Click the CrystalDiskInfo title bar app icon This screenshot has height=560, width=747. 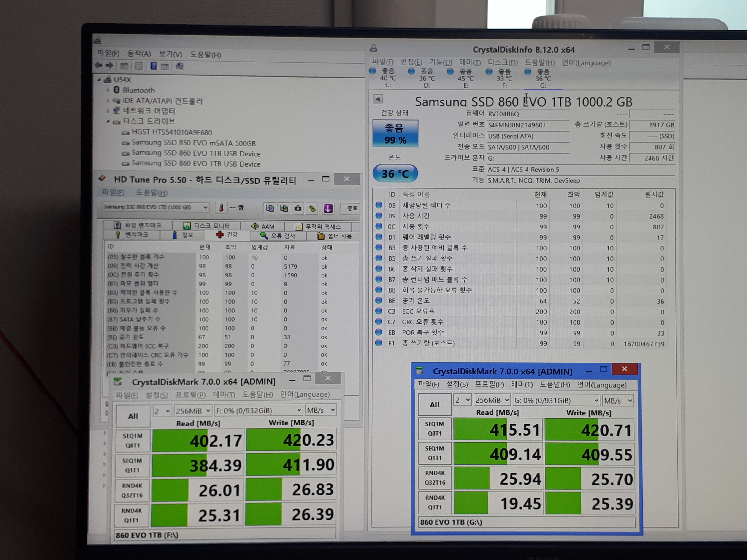(x=373, y=48)
